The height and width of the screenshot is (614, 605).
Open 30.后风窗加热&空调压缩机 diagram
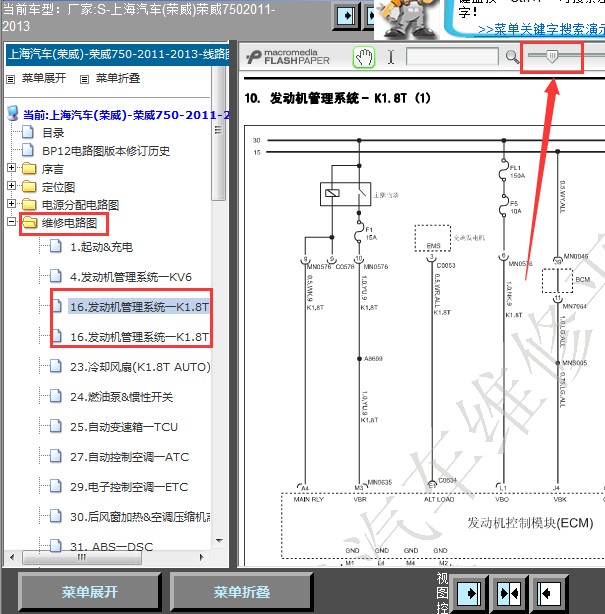[x=140, y=517]
